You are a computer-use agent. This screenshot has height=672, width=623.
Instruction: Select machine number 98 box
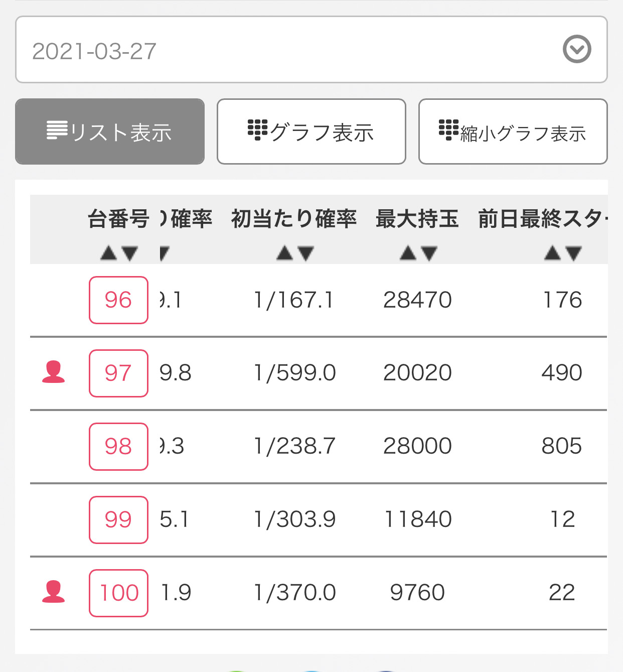[118, 447]
